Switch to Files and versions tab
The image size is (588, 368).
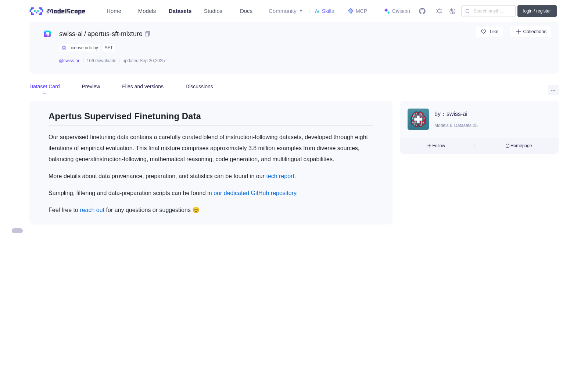(x=143, y=86)
